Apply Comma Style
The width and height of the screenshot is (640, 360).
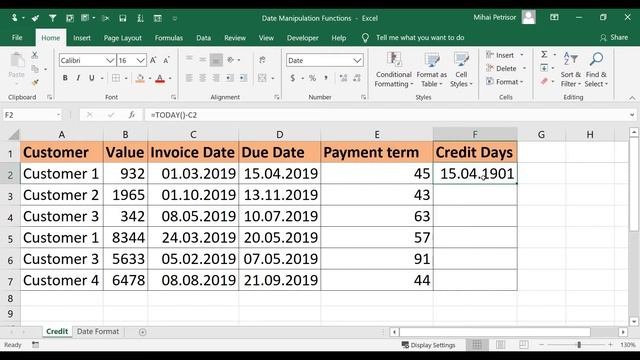[326, 78]
